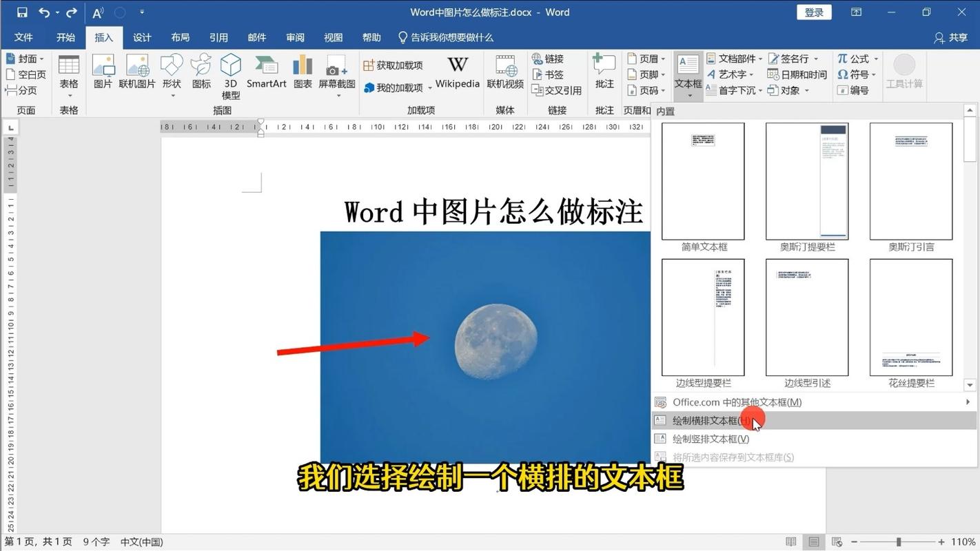The image size is (980, 551).
Task: Open the 表格 table insert button
Action: click(x=69, y=76)
